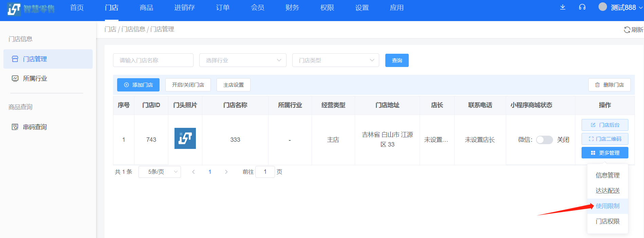Expand the 选择行业 dropdown
The width and height of the screenshot is (644, 238).
click(243, 60)
